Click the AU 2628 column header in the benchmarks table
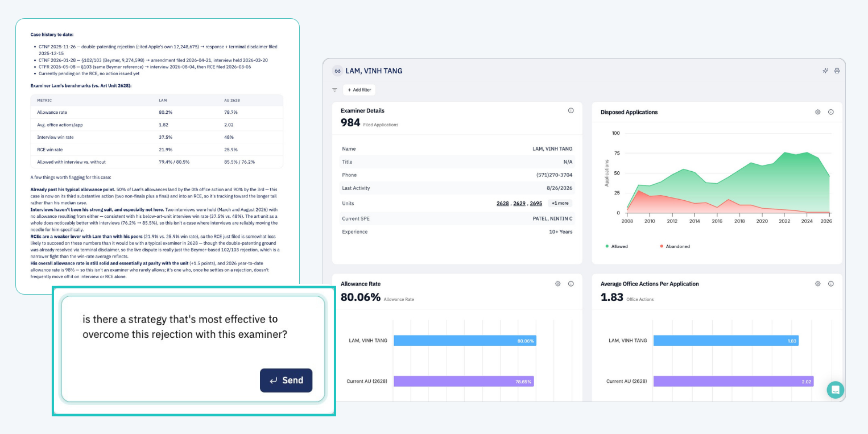This screenshot has width=868, height=434. tap(232, 100)
